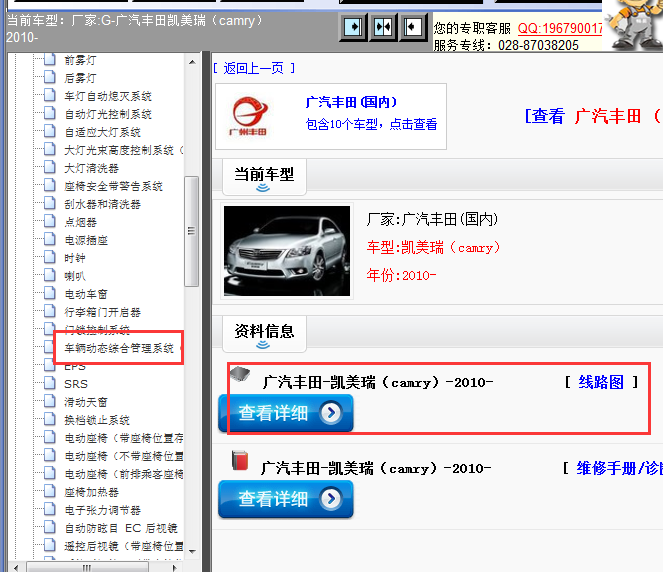Select 大灯光束高度控制系统 in the tree
The width and height of the screenshot is (663, 572).
click(x=123, y=150)
